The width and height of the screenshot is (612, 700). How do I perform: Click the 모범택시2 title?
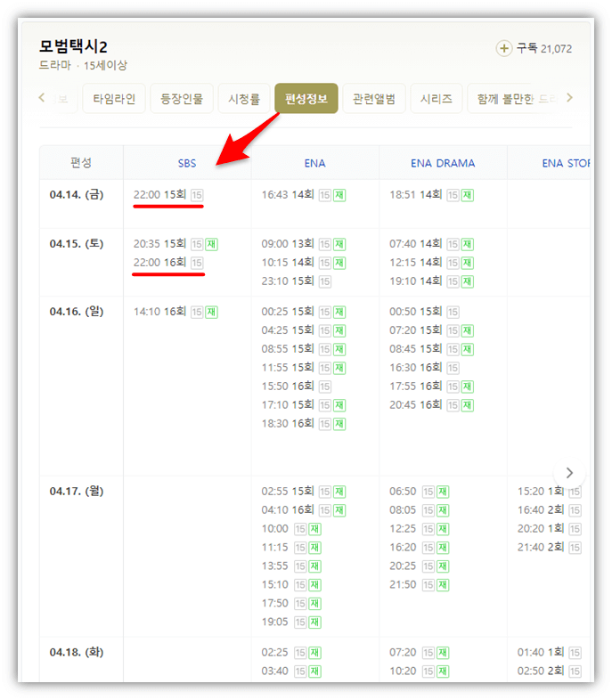point(73,46)
